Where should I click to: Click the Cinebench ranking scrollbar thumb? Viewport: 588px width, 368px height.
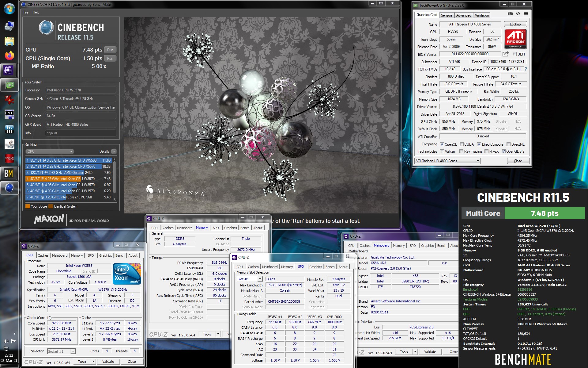tap(115, 177)
